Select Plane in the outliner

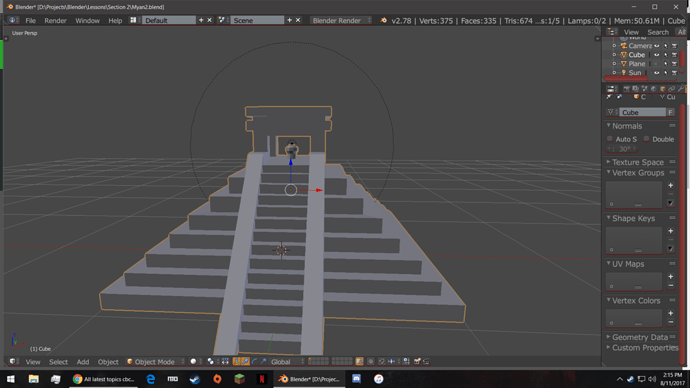[x=636, y=64]
